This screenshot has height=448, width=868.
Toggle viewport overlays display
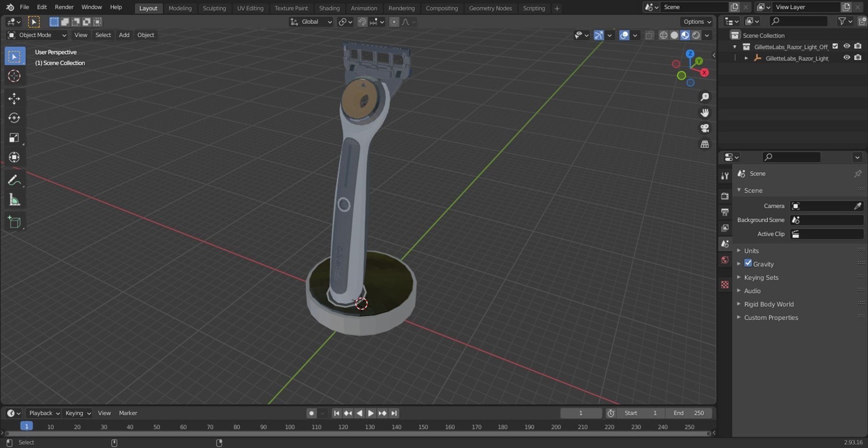[624, 35]
